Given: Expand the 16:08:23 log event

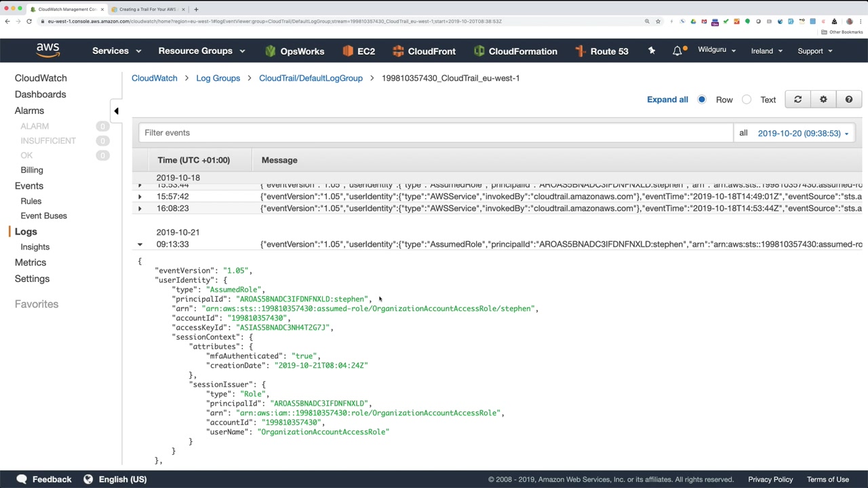Looking at the screenshot, I should pos(140,209).
